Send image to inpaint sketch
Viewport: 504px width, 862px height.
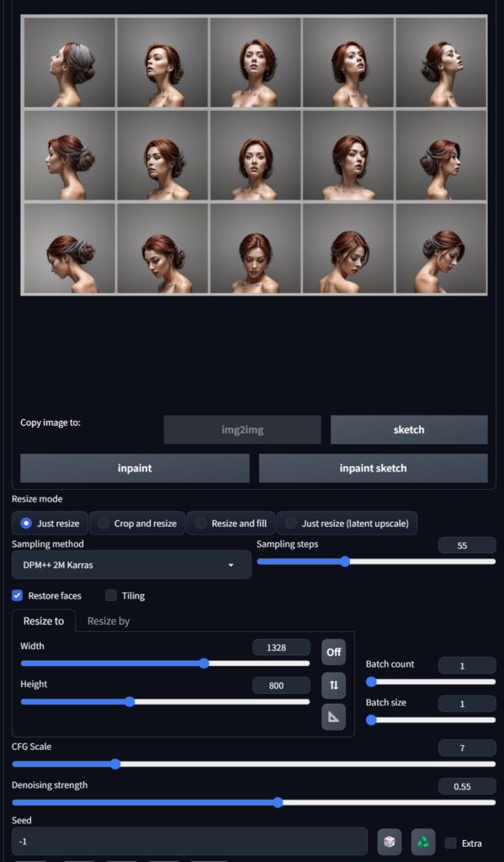(x=374, y=468)
